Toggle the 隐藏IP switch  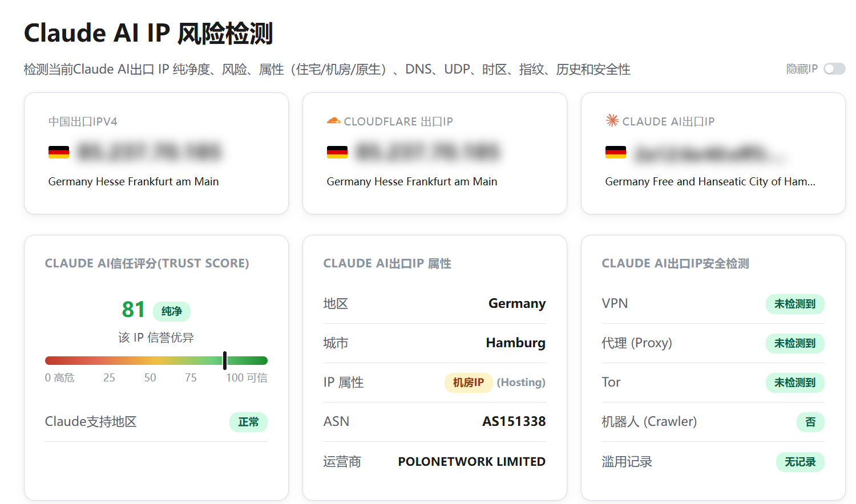(x=834, y=69)
